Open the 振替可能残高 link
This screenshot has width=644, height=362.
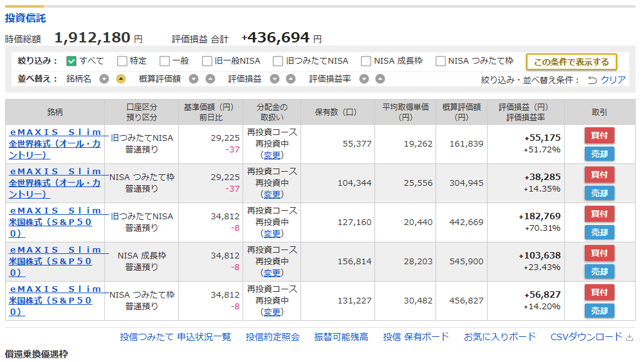click(x=341, y=337)
